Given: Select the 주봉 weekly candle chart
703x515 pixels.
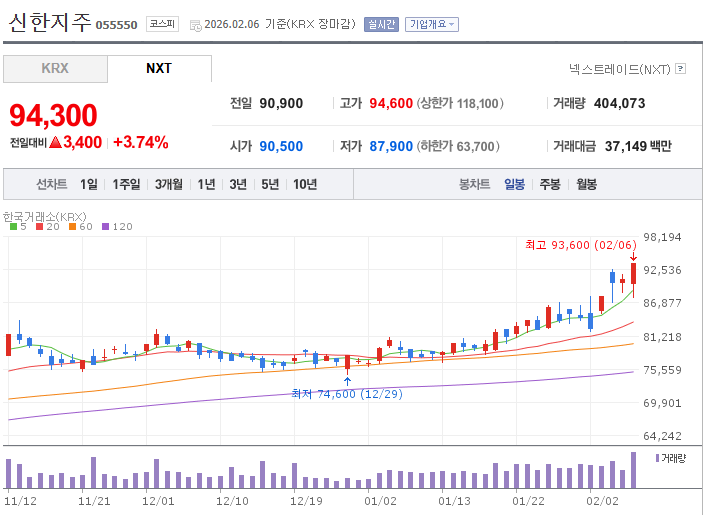Looking at the screenshot, I should coord(550,184).
